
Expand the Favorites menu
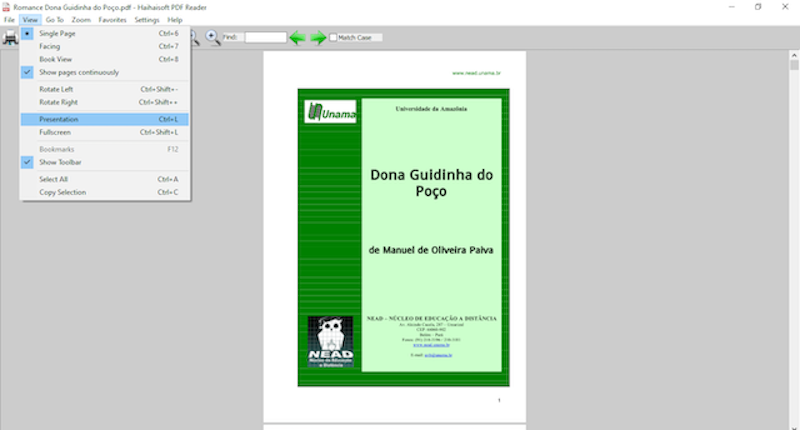pos(112,20)
